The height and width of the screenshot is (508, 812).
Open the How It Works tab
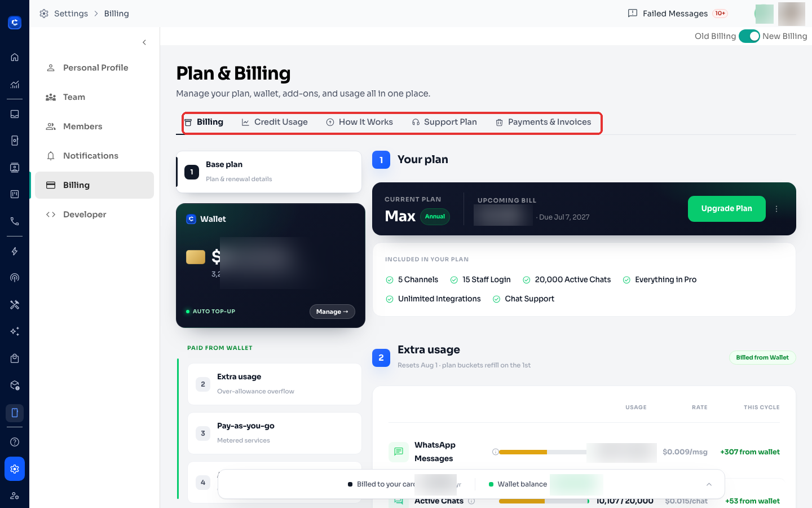[360, 122]
